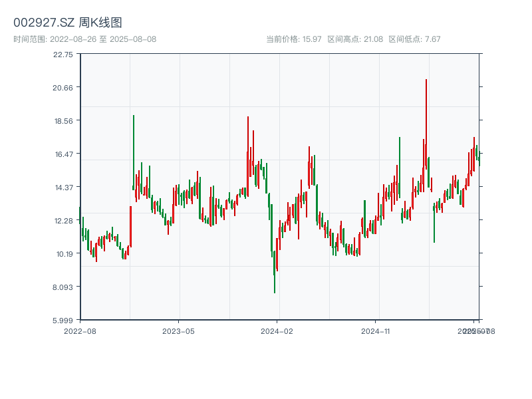The height and width of the screenshot is (399, 532).
Task: Click y-axis label 8.093
Action: pos(63,287)
